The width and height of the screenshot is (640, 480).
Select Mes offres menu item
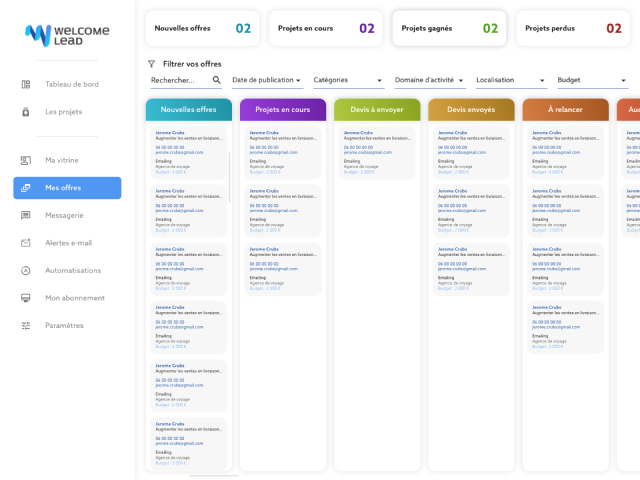[x=67, y=188]
